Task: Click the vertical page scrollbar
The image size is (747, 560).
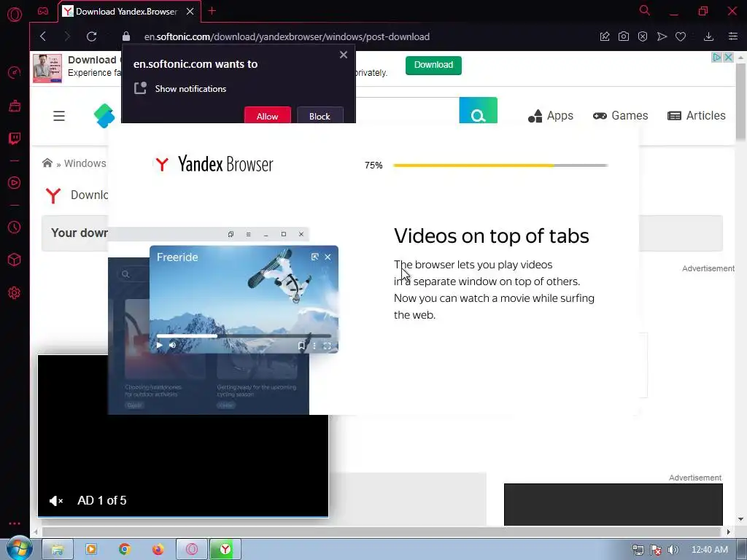Action: point(740,102)
